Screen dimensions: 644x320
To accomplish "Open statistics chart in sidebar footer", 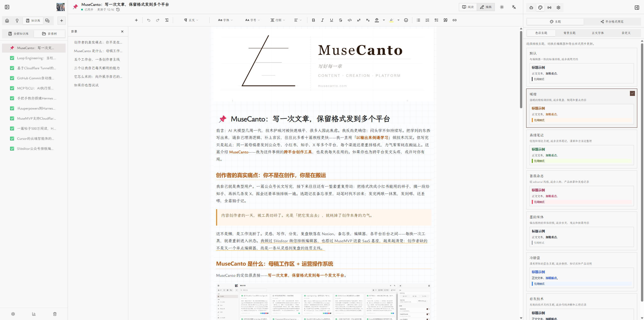I will pos(34,314).
